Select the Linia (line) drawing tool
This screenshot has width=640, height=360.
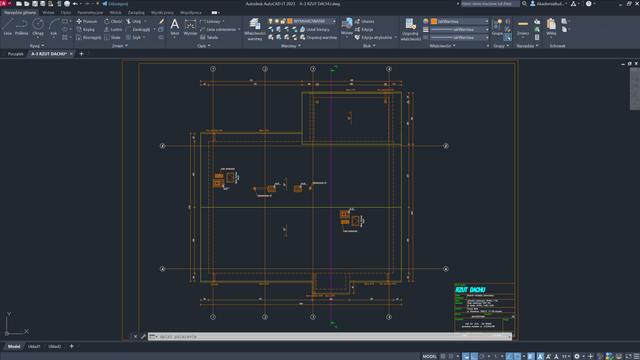tap(8, 27)
